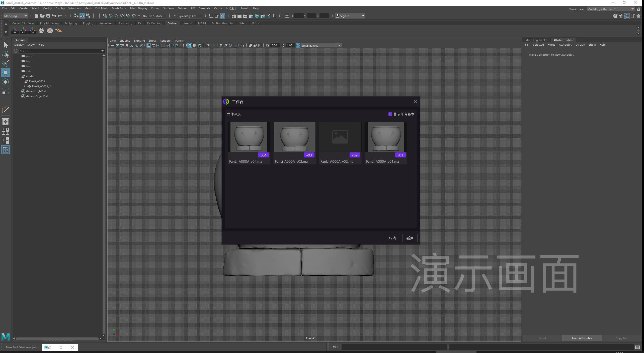The image size is (644, 353).
Task: Click the Select by hierarchy icon
Action: [x=76, y=16]
